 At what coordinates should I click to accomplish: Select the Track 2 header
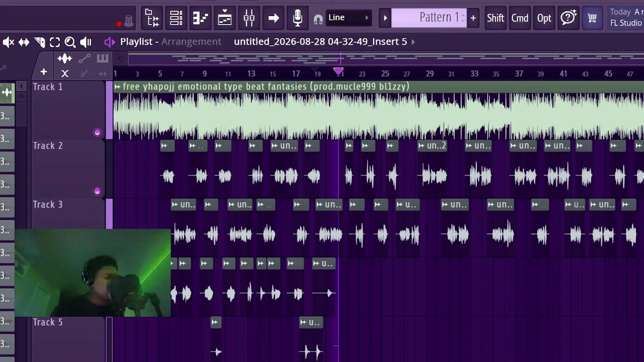click(x=68, y=169)
